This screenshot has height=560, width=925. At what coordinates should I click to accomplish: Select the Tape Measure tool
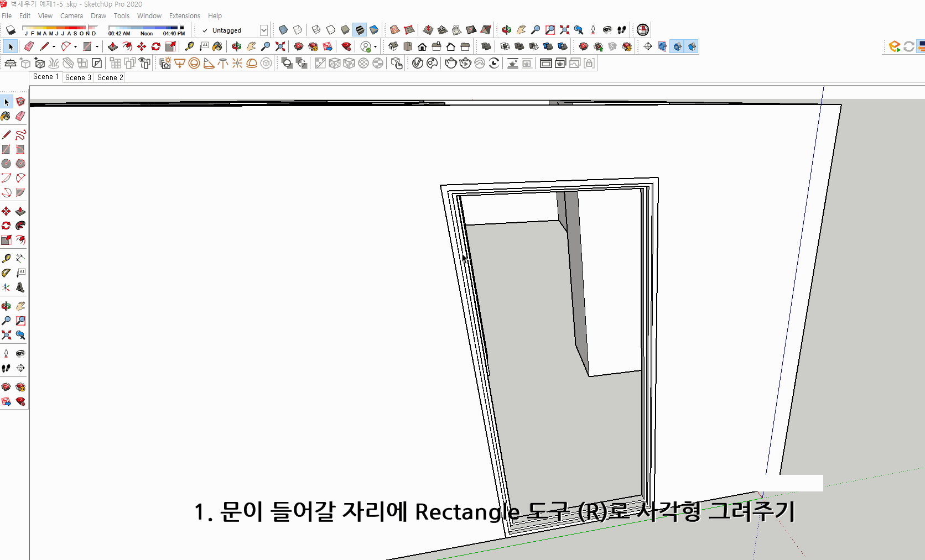pos(7,258)
